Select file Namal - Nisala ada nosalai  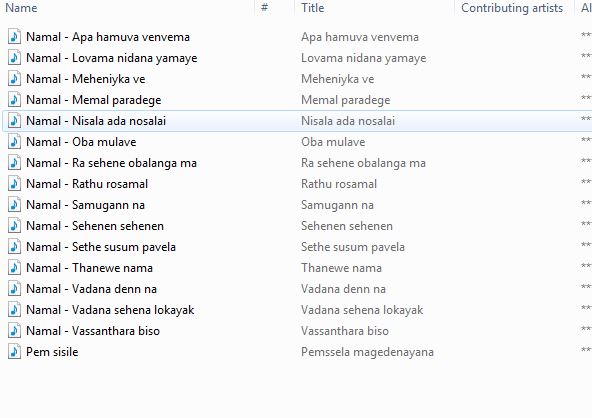pyautogui.click(x=96, y=121)
